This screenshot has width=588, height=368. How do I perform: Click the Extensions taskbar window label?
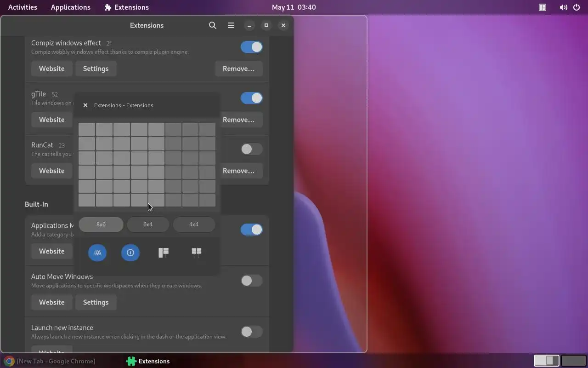pyautogui.click(x=154, y=361)
